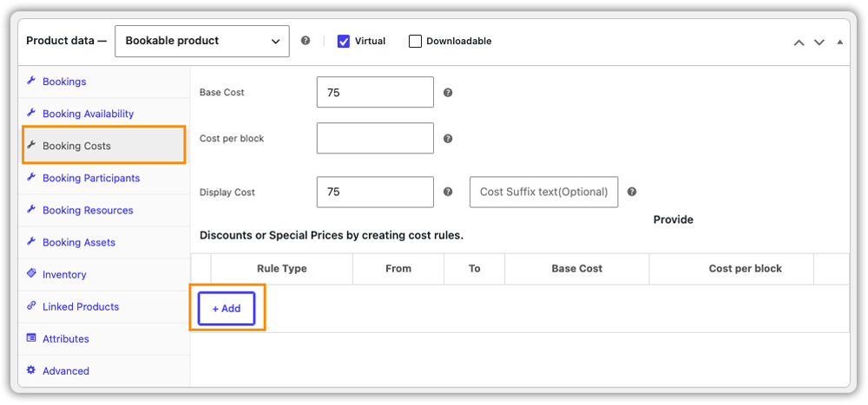Screen dimensions: 868x405
Task: Open the Advanced tab
Action: [104, 370]
